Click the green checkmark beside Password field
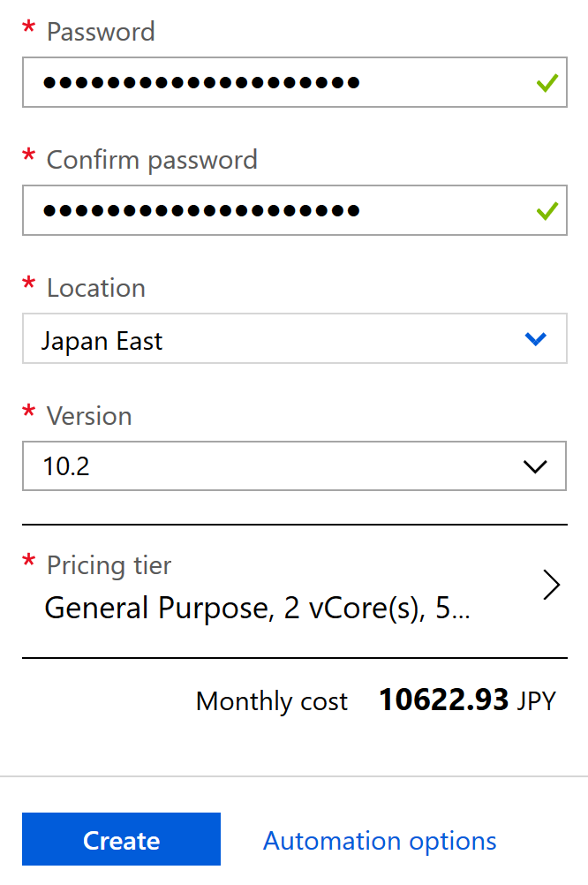Viewport: 588px width, 885px height. tap(546, 82)
